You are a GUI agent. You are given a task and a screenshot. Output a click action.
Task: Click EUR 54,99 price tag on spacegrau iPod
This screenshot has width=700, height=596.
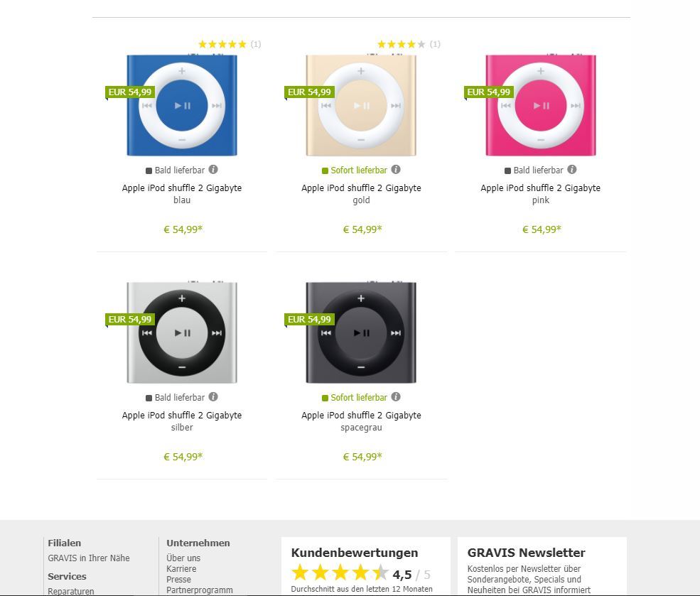(x=309, y=320)
